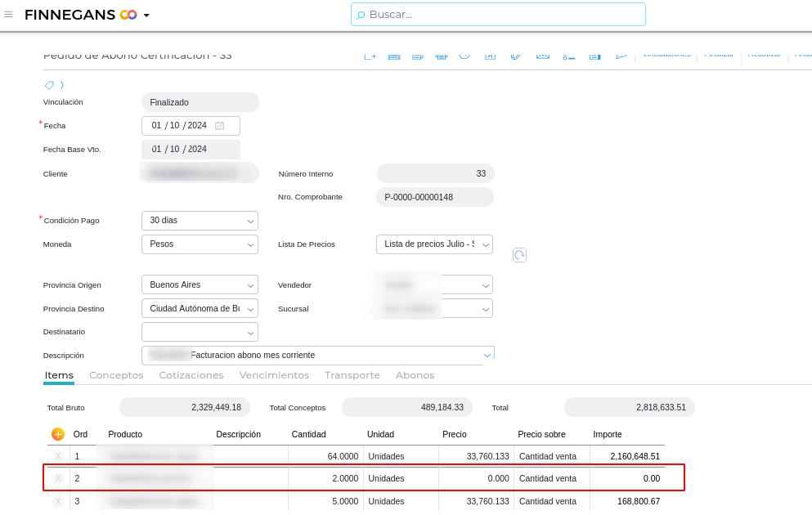Viewport: 812px width, 515px height.
Task: Open the Vencimientos tab
Action: [x=274, y=375]
